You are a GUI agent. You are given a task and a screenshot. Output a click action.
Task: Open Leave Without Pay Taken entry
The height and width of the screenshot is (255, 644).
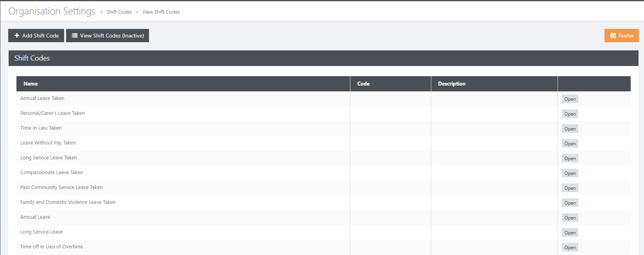point(570,144)
